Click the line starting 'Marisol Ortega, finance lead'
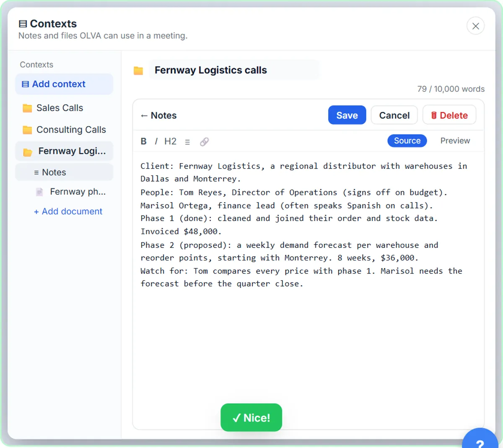Image resolution: width=503 pixels, height=448 pixels. tap(286, 206)
